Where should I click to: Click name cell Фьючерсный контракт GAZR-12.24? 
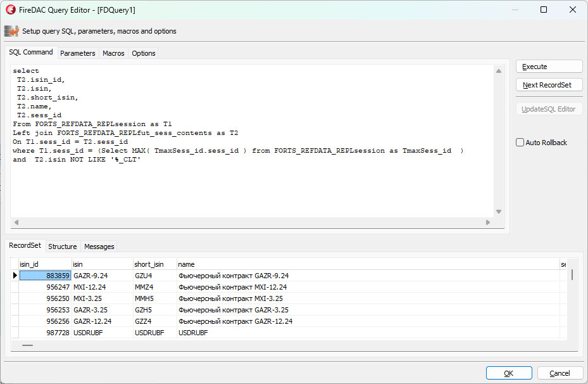click(368, 321)
